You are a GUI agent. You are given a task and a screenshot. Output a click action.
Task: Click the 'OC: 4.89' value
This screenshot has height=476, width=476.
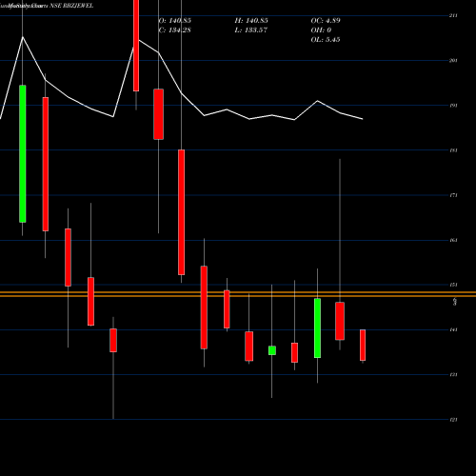[x=326, y=21]
